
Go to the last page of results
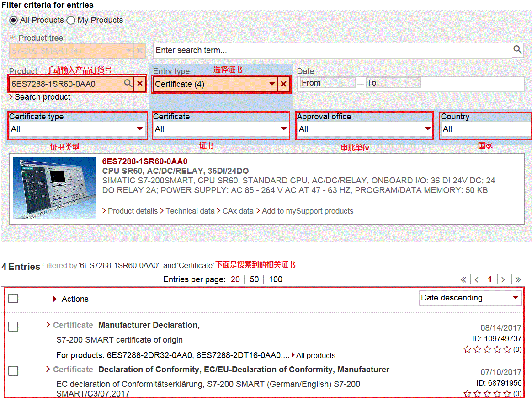(518, 280)
